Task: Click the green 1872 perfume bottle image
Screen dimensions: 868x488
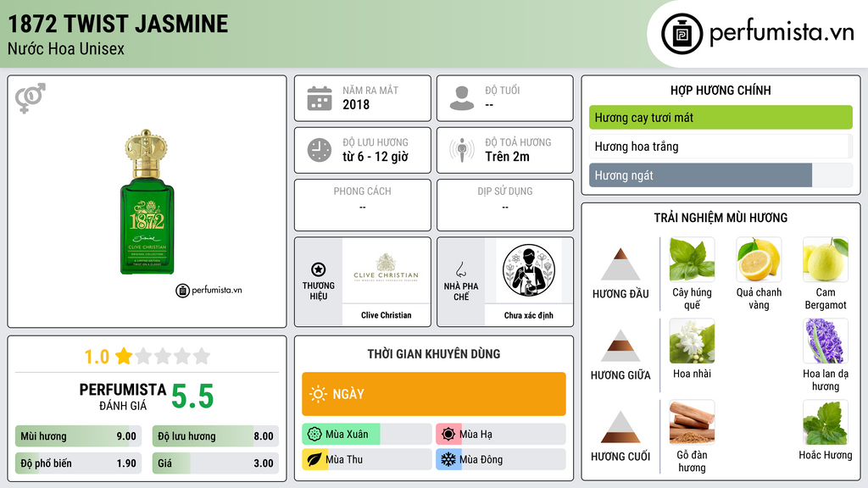Action: [x=147, y=202]
